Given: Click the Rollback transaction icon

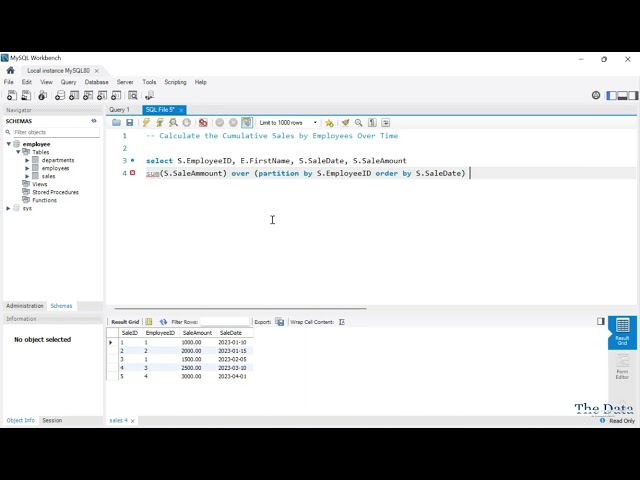Looking at the screenshot, I should pos(233,122).
